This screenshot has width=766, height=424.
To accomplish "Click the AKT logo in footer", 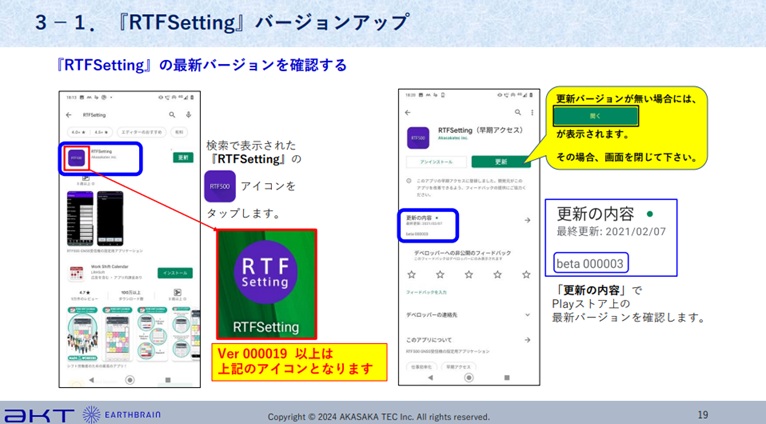I will (x=40, y=415).
